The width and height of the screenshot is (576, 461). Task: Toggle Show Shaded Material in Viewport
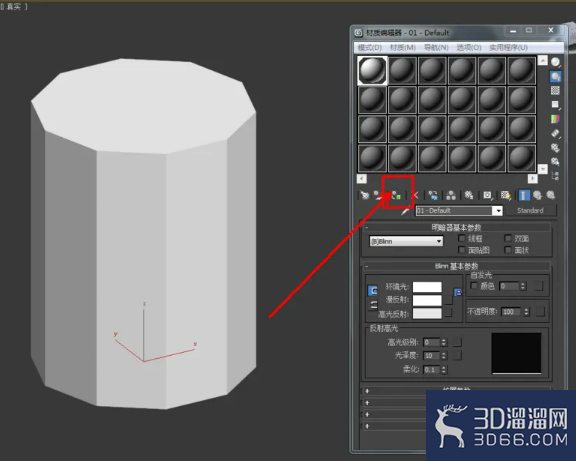click(x=506, y=195)
